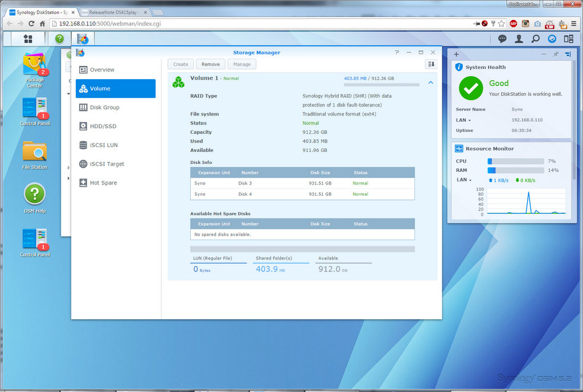
Task: Click "No spared disks available." text
Action: coord(223,234)
